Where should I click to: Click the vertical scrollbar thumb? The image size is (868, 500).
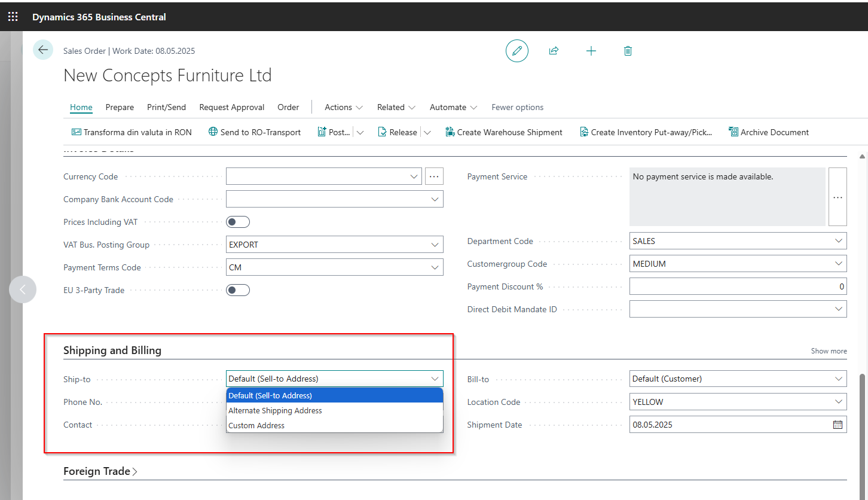click(862, 437)
